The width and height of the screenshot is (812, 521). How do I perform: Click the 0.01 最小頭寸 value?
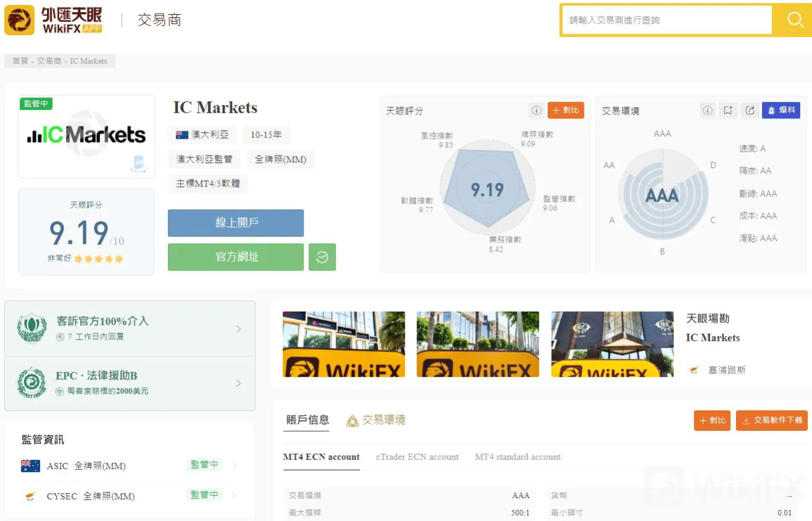pyautogui.click(x=784, y=513)
